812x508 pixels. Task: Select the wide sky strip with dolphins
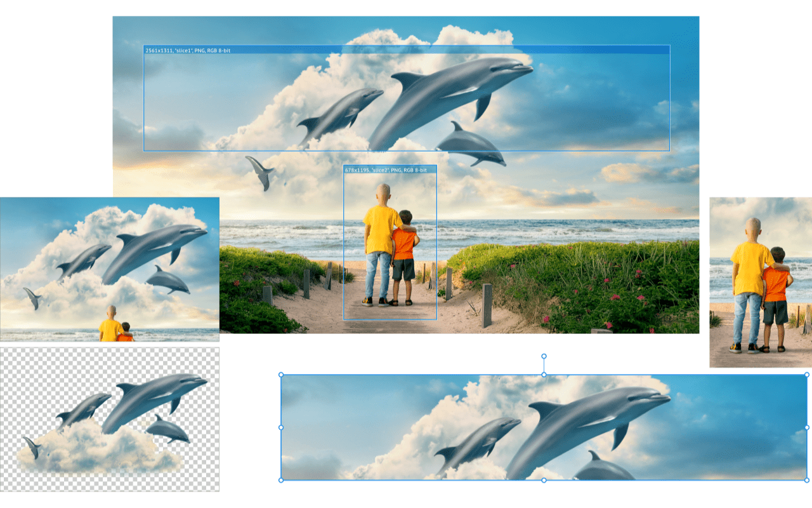click(x=544, y=427)
